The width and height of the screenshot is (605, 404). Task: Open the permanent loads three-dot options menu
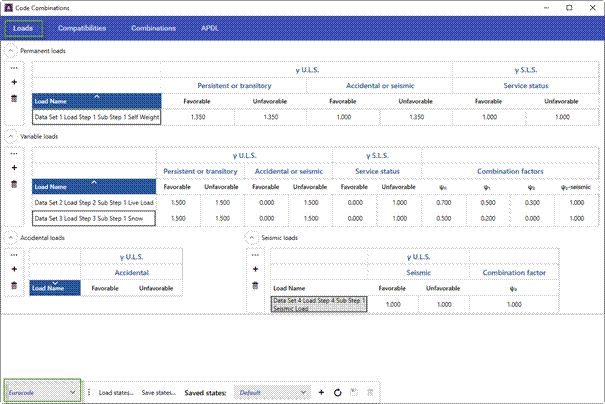click(x=14, y=68)
